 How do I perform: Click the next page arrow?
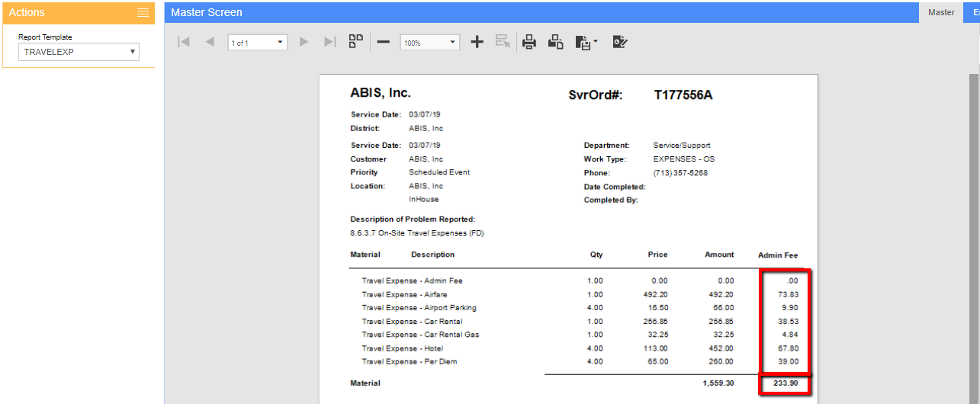[304, 43]
